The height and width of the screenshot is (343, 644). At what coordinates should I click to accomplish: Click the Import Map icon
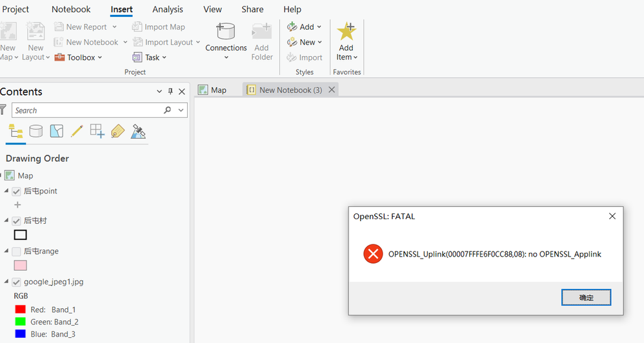[x=137, y=26]
